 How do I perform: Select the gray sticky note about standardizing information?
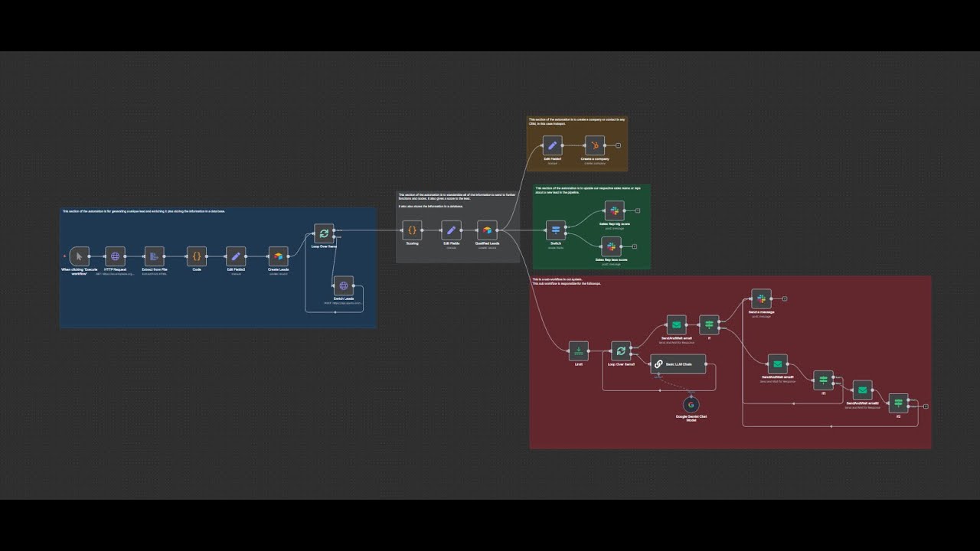coord(458,227)
